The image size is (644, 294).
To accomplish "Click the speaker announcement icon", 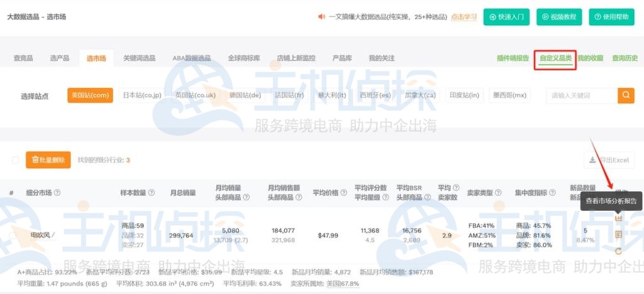I will coord(321,17).
